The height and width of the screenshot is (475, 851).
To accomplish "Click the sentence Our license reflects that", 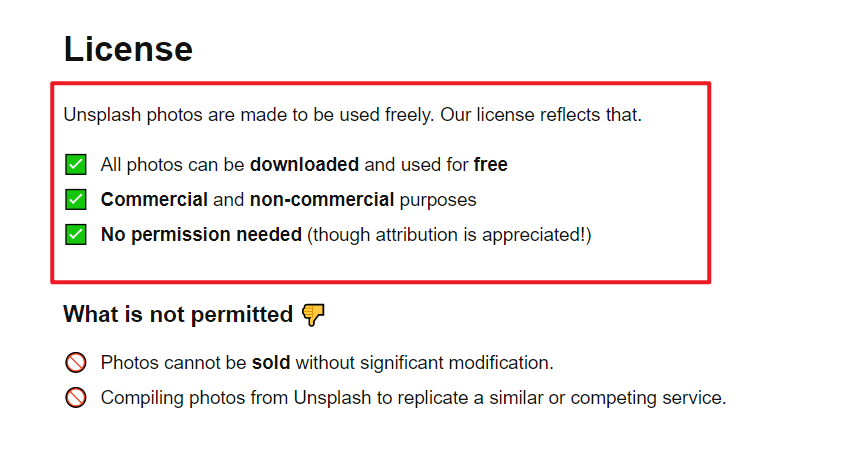I will coord(541,115).
